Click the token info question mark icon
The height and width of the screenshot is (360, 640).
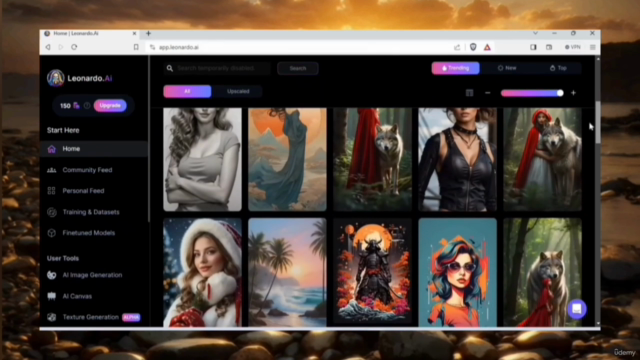(x=87, y=106)
